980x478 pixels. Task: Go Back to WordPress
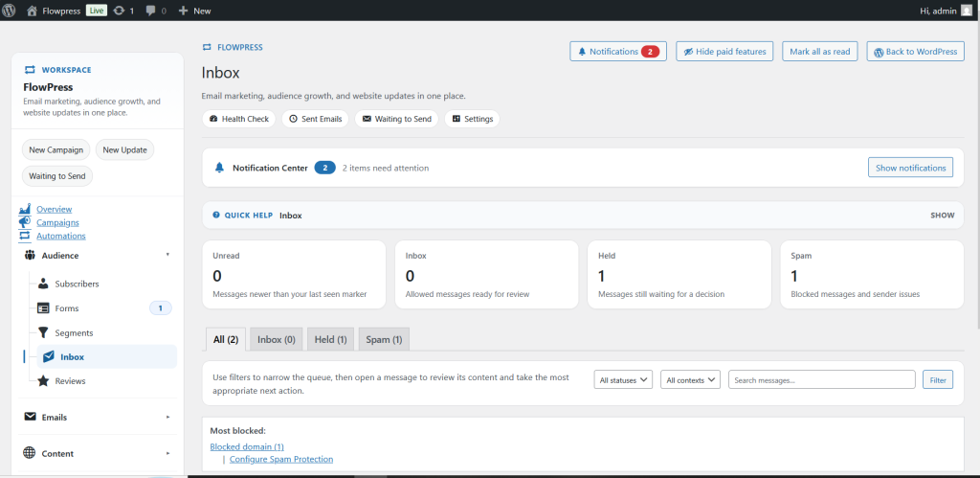(916, 52)
